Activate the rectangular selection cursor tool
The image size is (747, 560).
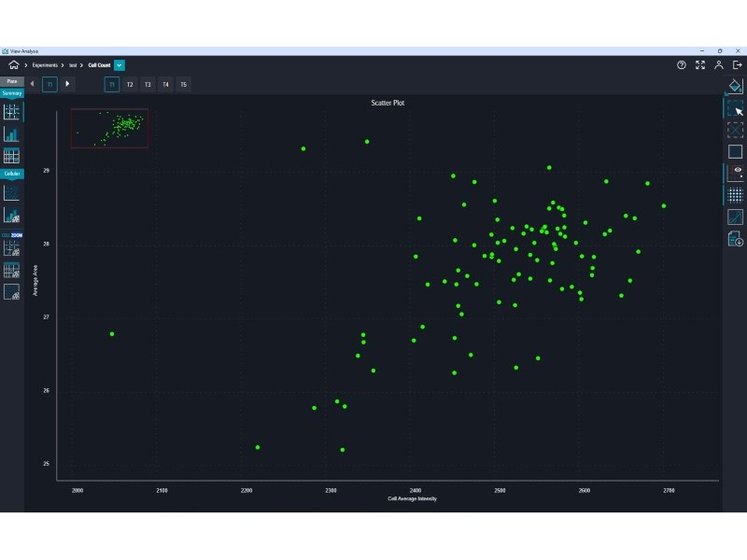pyautogui.click(x=735, y=108)
